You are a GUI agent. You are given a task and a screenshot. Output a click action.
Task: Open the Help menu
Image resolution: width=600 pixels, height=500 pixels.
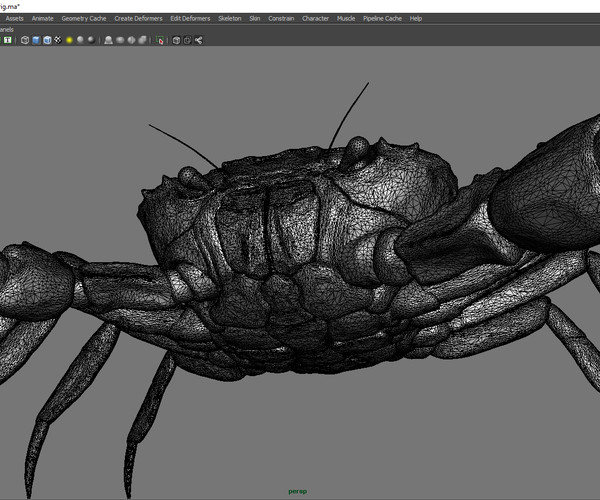pos(416,18)
